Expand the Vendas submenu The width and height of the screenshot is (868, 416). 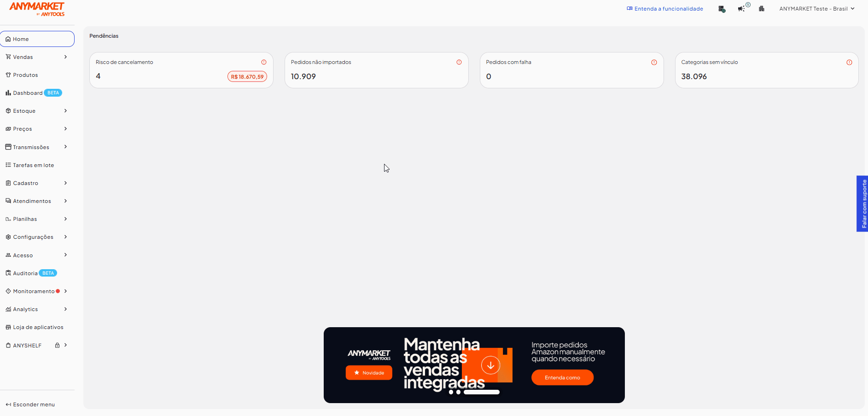point(65,57)
